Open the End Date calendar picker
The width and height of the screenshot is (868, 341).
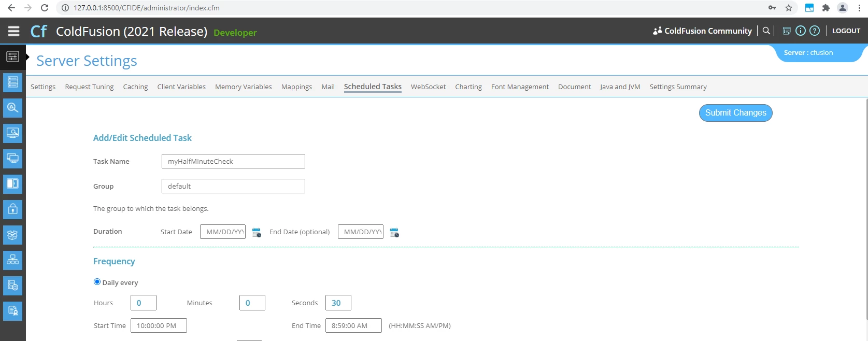(x=394, y=232)
